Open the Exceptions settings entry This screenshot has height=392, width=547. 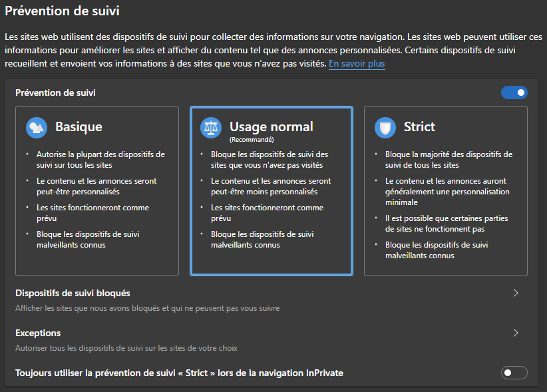point(38,333)
